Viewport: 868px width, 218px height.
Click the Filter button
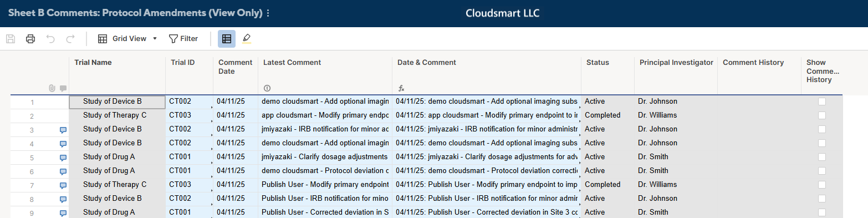pyautogui.click(x=183, y=39)
